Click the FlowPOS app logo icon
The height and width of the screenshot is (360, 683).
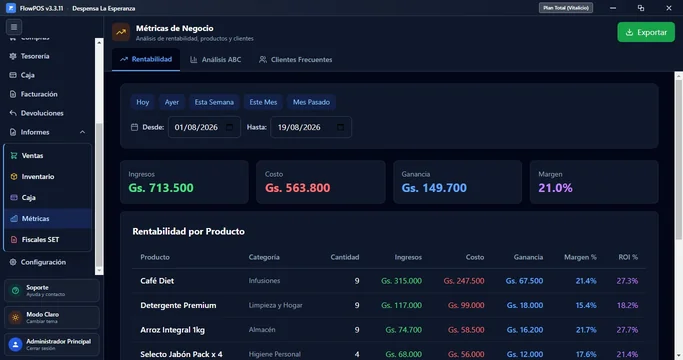click(10, 8)
